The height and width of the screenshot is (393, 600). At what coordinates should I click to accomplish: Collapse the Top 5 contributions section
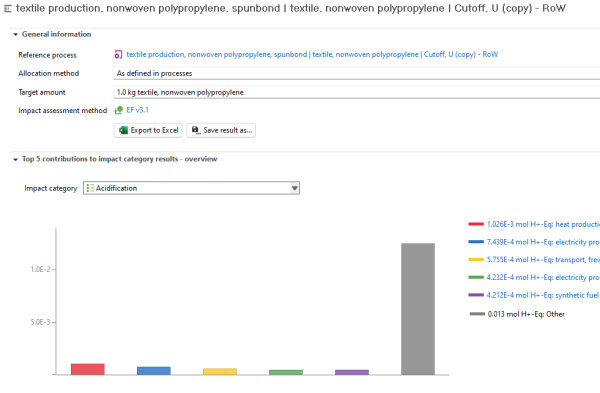tap(15, 159)
